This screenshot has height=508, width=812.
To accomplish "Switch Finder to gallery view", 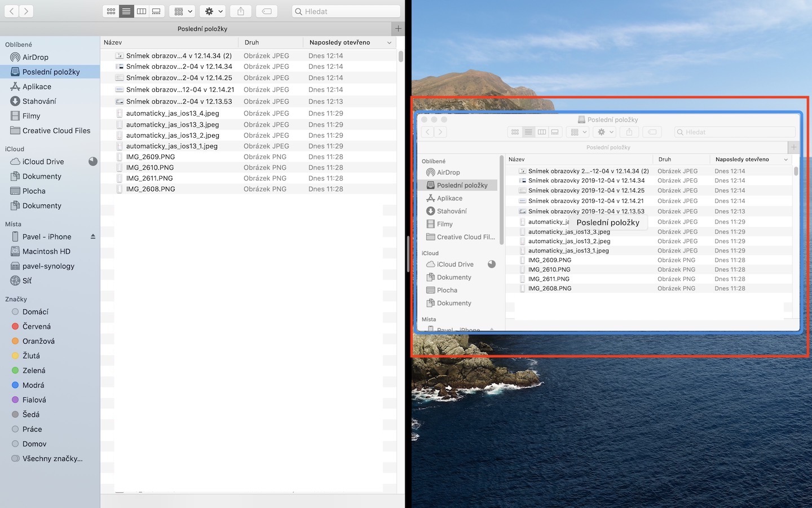I will coord(157,11).
